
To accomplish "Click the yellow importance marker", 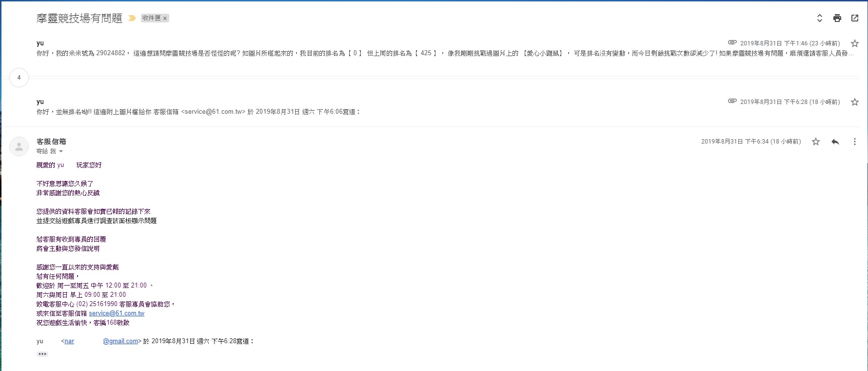I will pyautogui.click(x=132, y=18).
